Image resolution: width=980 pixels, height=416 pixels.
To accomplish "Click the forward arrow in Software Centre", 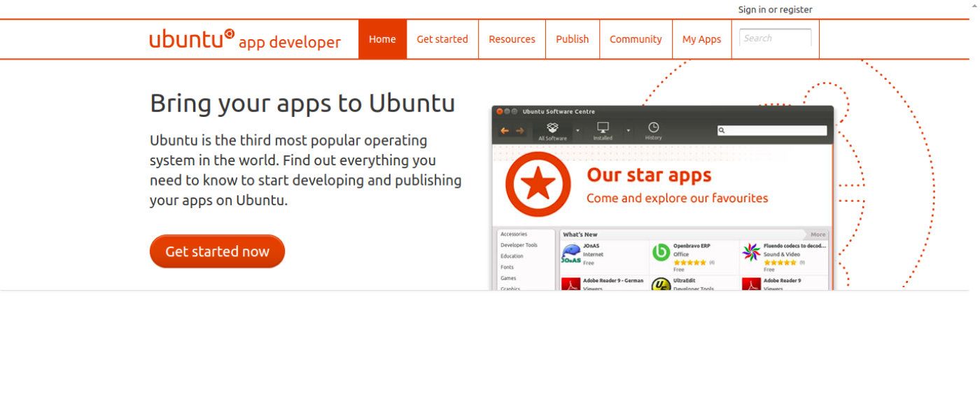I will coord(519,129).
